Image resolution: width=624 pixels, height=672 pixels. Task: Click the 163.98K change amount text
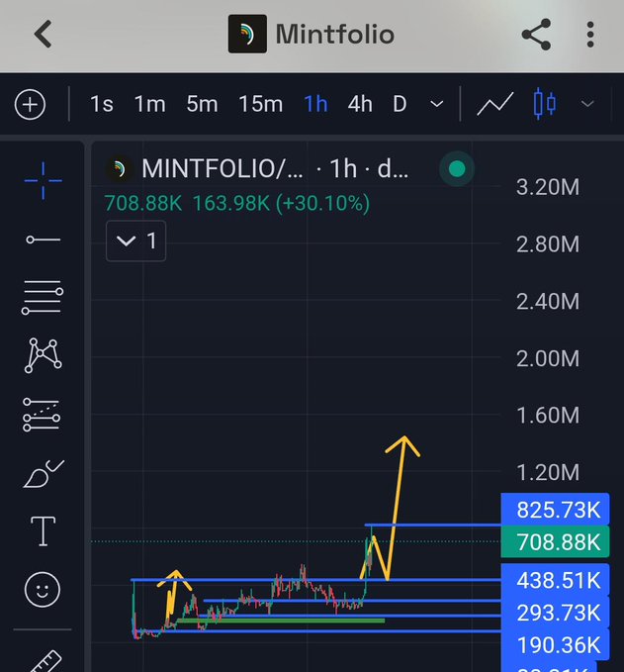pyautogui.click(x=231, y=203)
